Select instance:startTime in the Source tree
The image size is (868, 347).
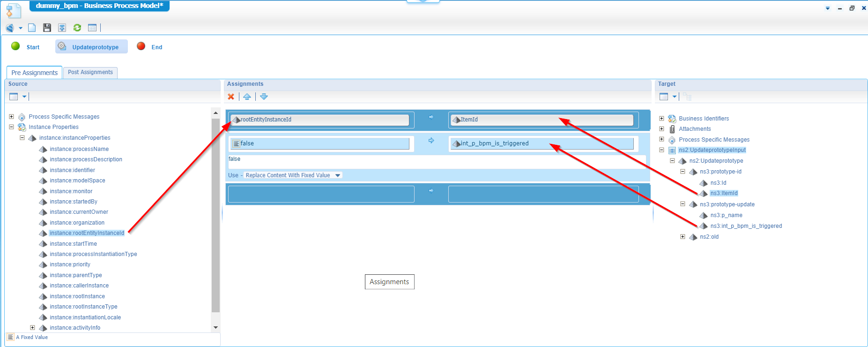73,244
